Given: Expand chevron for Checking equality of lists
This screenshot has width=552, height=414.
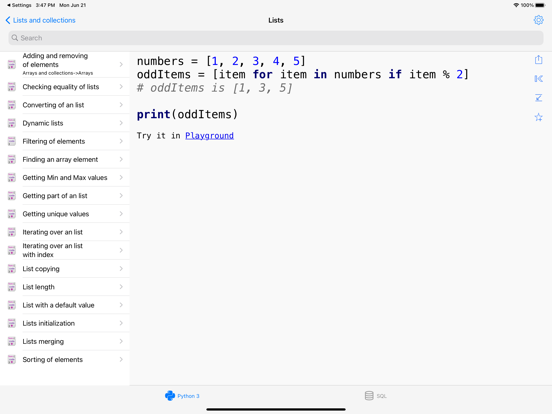Looking at the screenshot, I should pyautogui.click(x=121, y=87).
